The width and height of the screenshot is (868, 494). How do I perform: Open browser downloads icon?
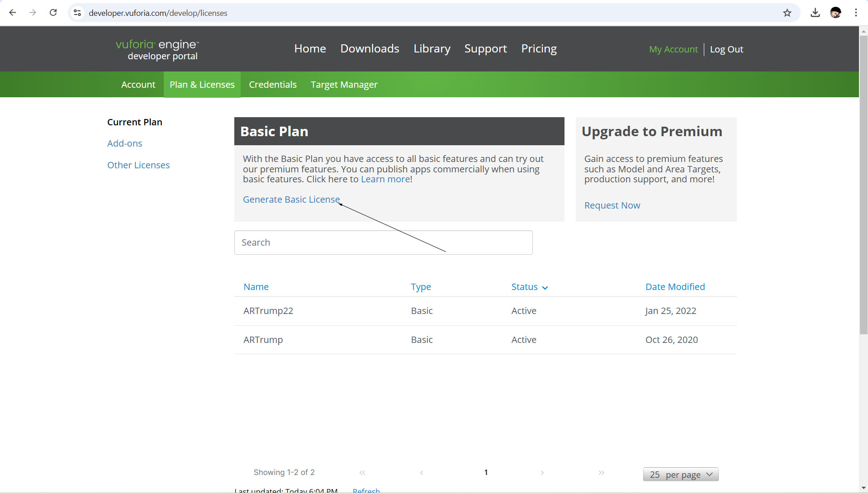[815, 13]
